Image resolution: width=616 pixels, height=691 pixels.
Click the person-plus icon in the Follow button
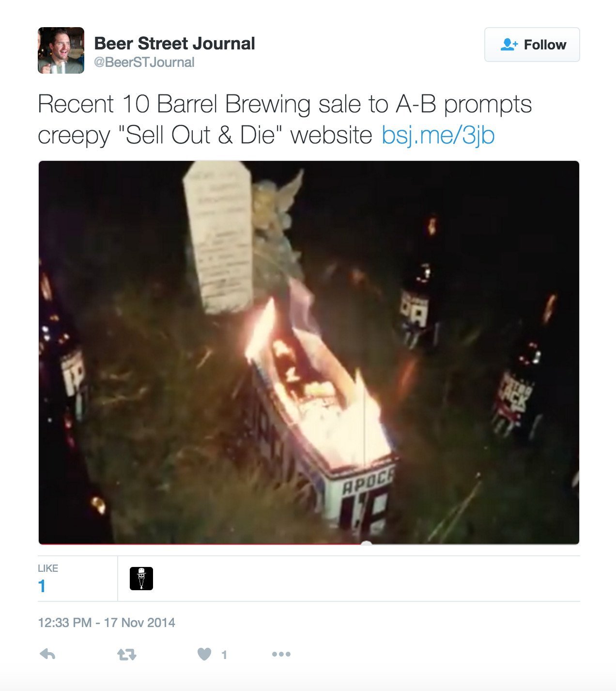509,45
